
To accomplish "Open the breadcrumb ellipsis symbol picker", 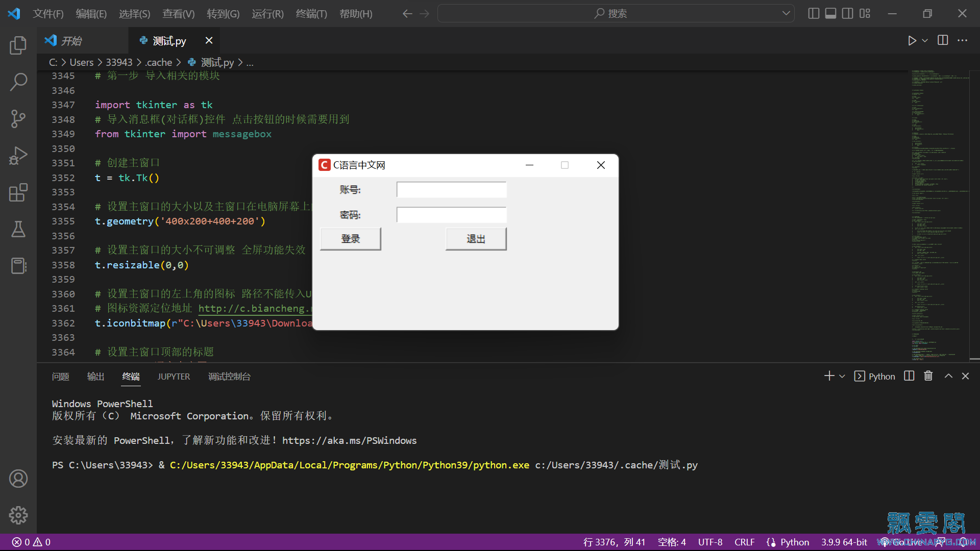I will click(250, 62).
